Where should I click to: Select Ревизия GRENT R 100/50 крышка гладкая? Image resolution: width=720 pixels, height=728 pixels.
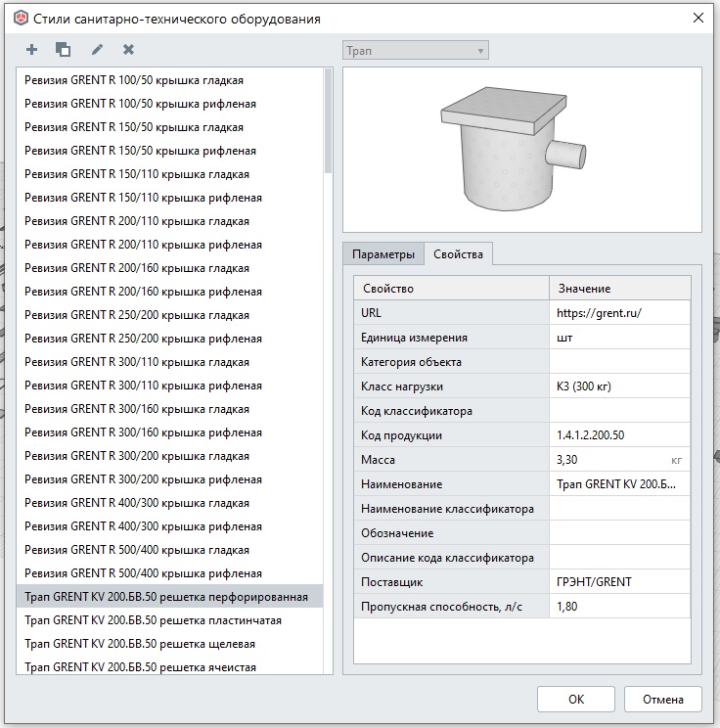click(x=170, y=80)
